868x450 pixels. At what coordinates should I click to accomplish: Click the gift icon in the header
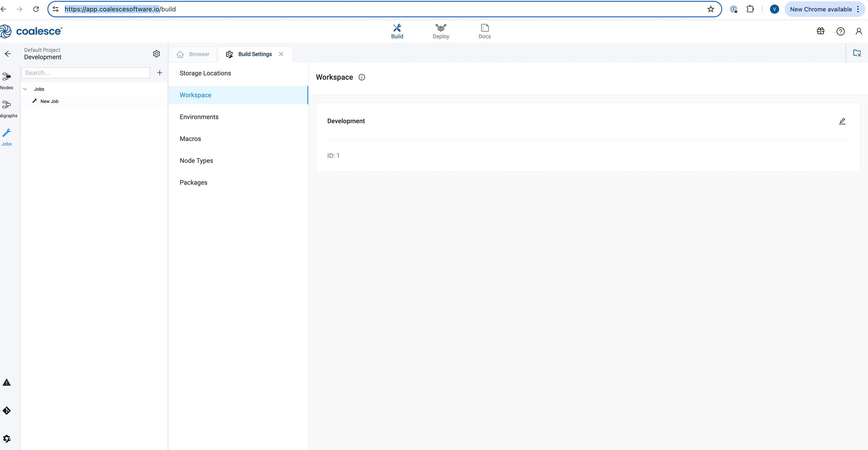(x=820, y=31)
